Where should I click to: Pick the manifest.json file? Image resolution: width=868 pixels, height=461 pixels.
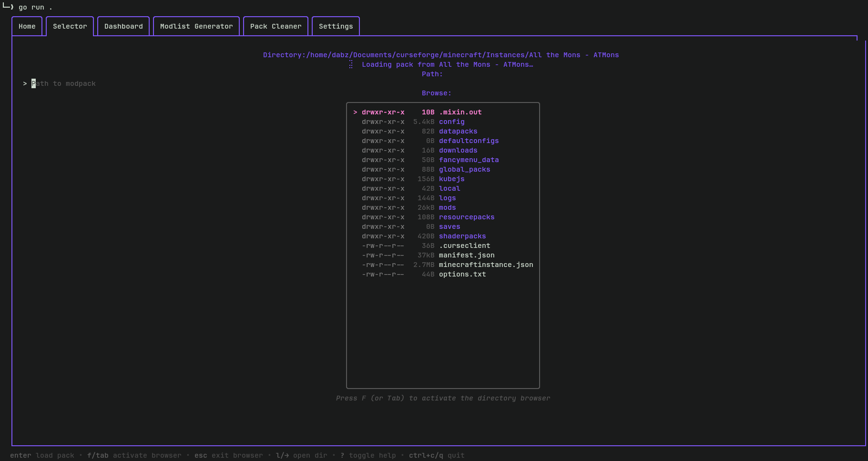pyautogui.click(x=443, y=255)
